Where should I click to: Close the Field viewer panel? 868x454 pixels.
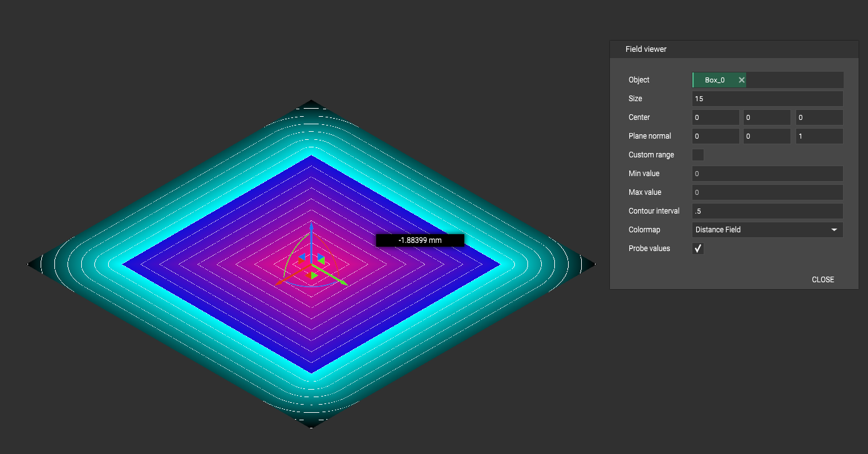pos(822,280)
